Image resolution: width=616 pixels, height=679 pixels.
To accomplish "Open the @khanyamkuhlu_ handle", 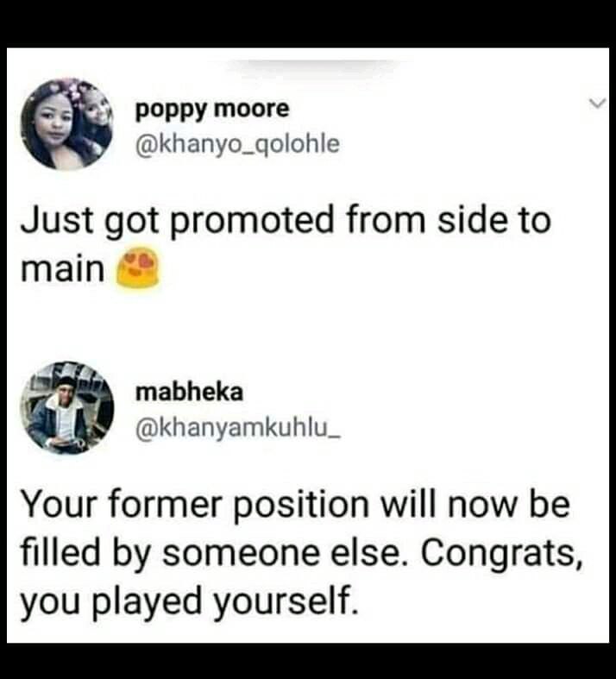I will pos(238,429).
